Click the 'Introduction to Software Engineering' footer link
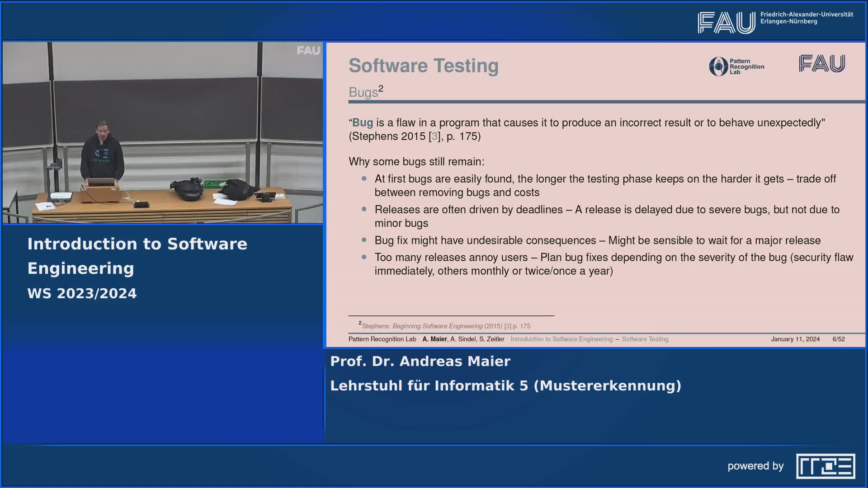Image resolution: width=868 pixels, height=488 pixels. pyautogui.click(x=561, y=339)
